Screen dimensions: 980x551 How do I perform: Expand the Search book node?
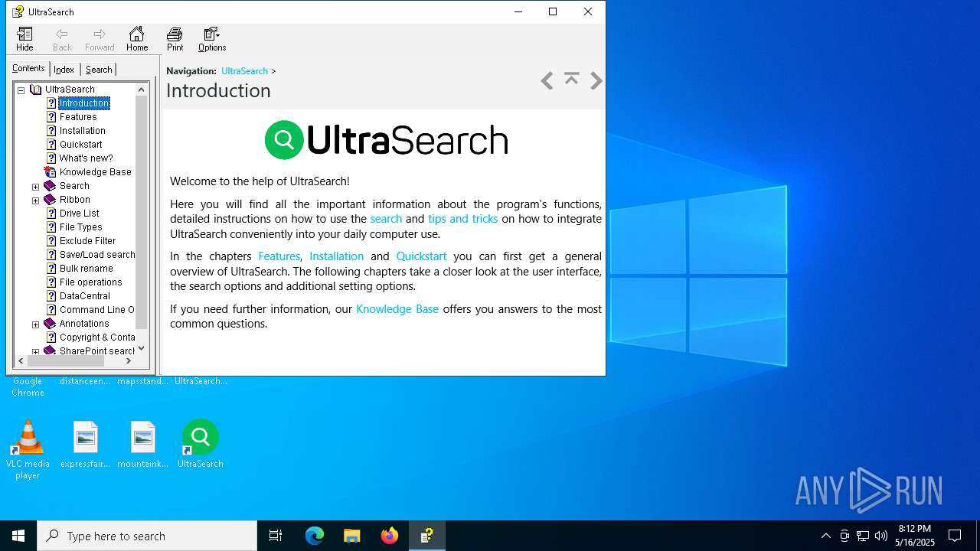(35, 186)
